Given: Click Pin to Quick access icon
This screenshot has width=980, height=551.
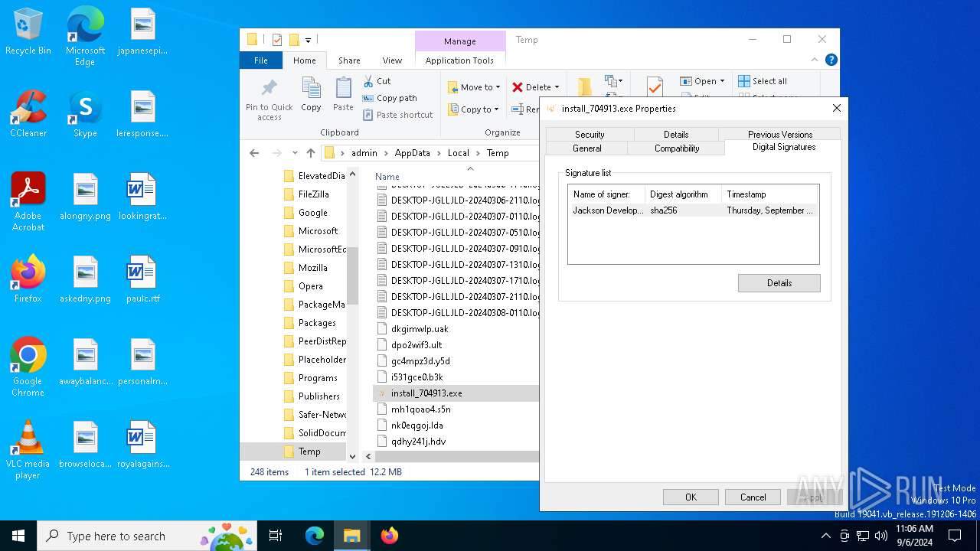Looking at the screenshot, I should (269, 88).
